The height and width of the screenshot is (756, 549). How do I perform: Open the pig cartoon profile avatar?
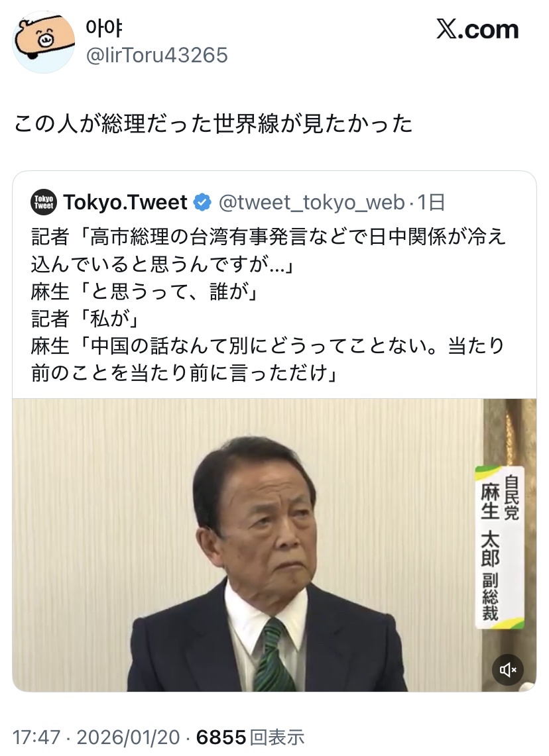[x=43, y=42]
